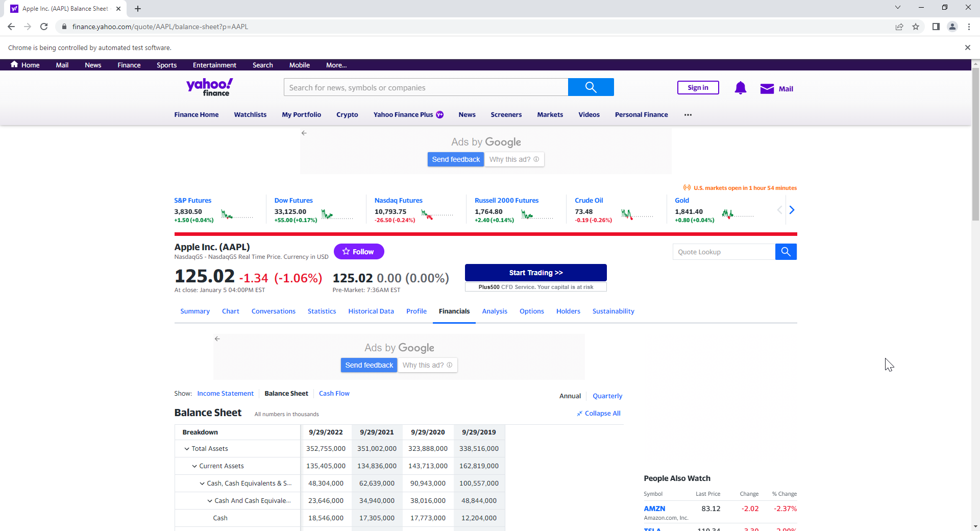This screenshot has height=531, width=980.
Task: Click the Yahoo Finance logo
Action: [209, 87]
